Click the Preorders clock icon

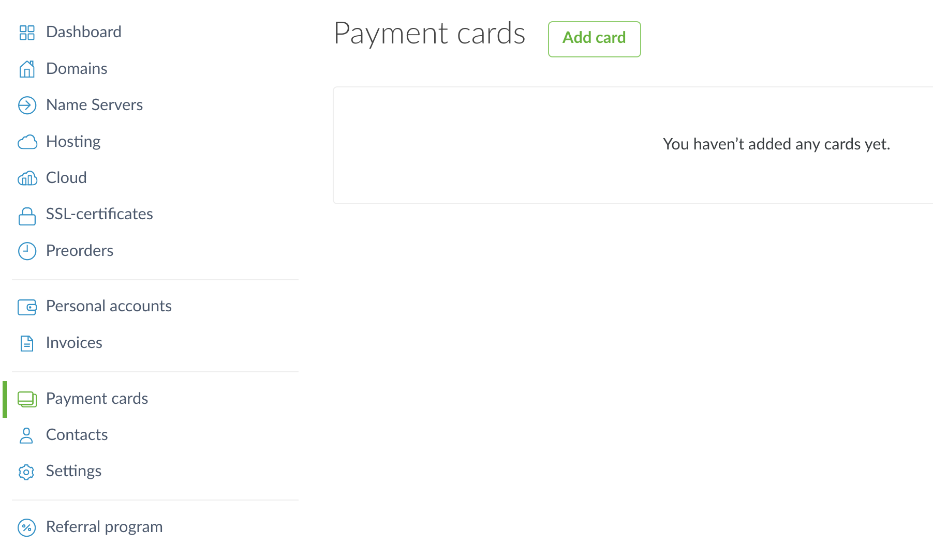tap(27, 251)
